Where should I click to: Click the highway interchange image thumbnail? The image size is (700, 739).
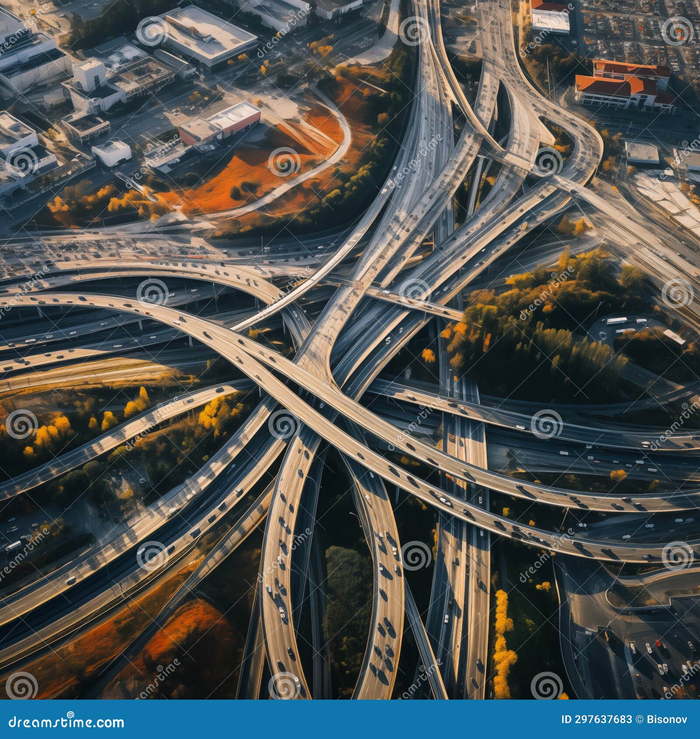coord(350,350)
